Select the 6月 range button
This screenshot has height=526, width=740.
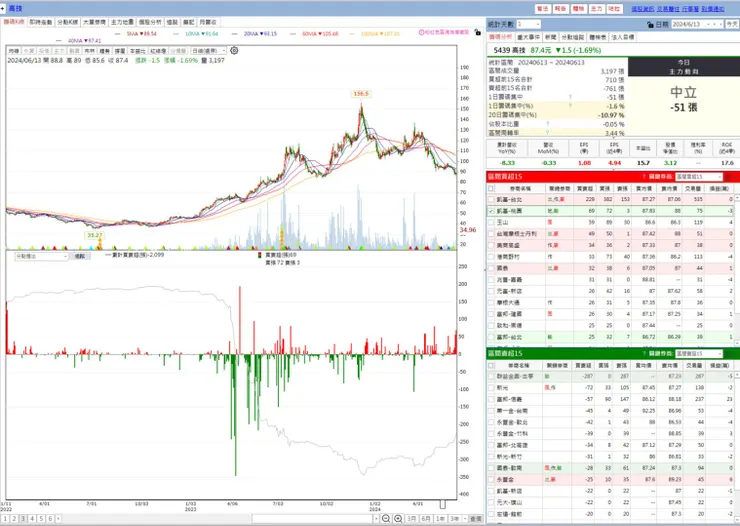click(x=426, y=518)
